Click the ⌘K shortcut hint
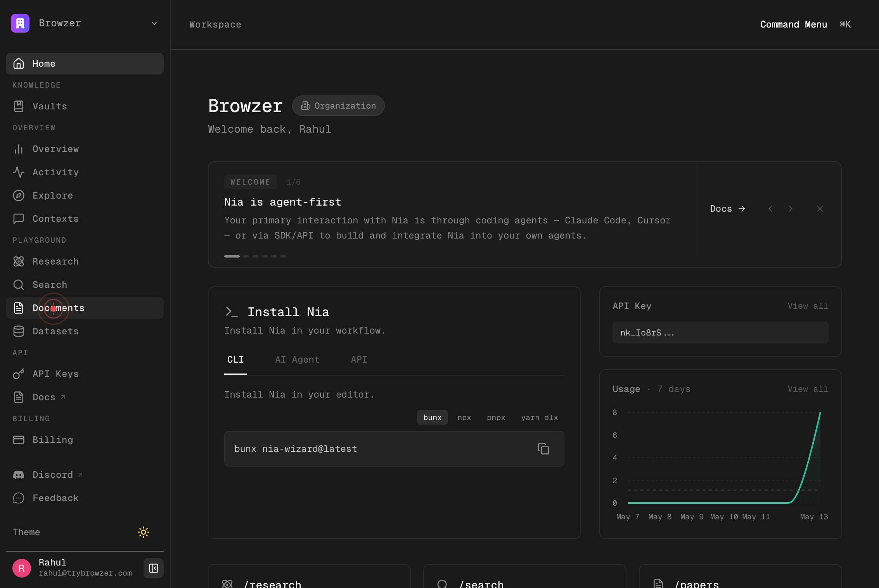Image resolution: width=879 pixels, height=588 pixels. tap(845, 24)
